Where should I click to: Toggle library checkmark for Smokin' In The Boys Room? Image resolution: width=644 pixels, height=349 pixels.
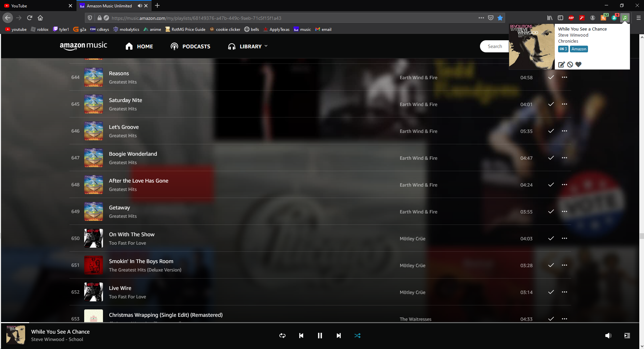click(x=551, y=265)
